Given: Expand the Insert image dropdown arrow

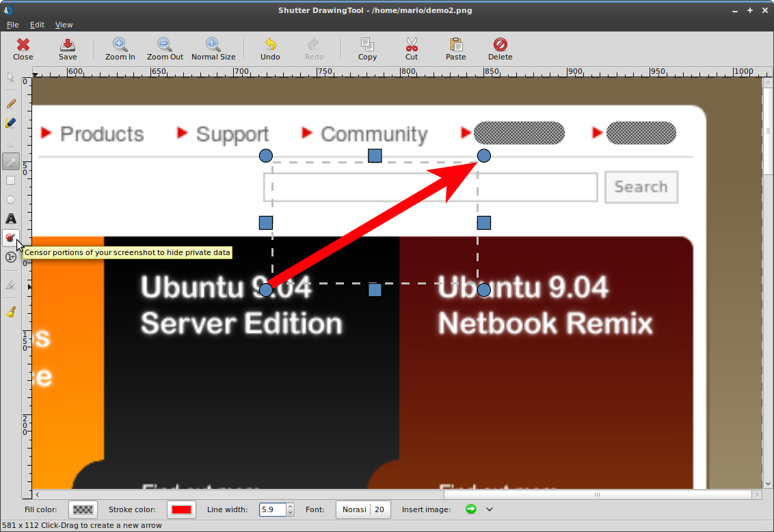Looking at the screenshot, I should (489, 509).
